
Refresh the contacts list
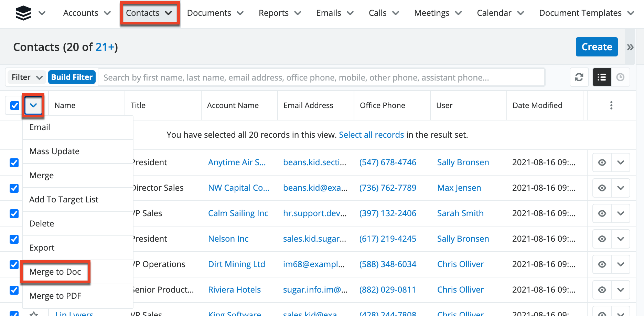[x=579, y=77]
